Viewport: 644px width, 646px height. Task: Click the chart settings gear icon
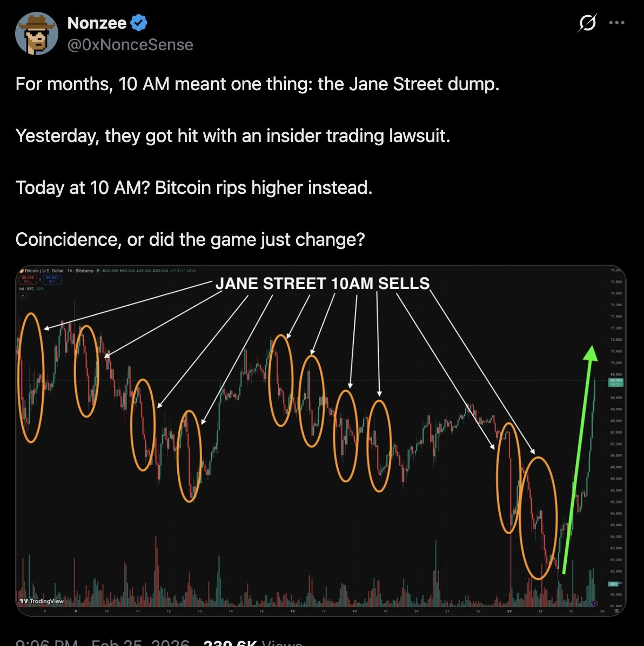click(x=616, y=611)
